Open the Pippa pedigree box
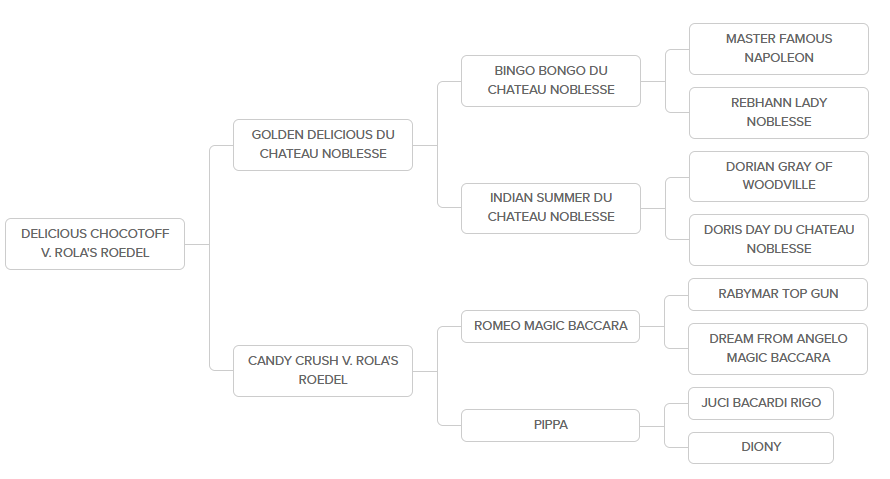Image resolution: width=890 pixels, height=479 pixels. pyautogui.click(x=550, y=425)
